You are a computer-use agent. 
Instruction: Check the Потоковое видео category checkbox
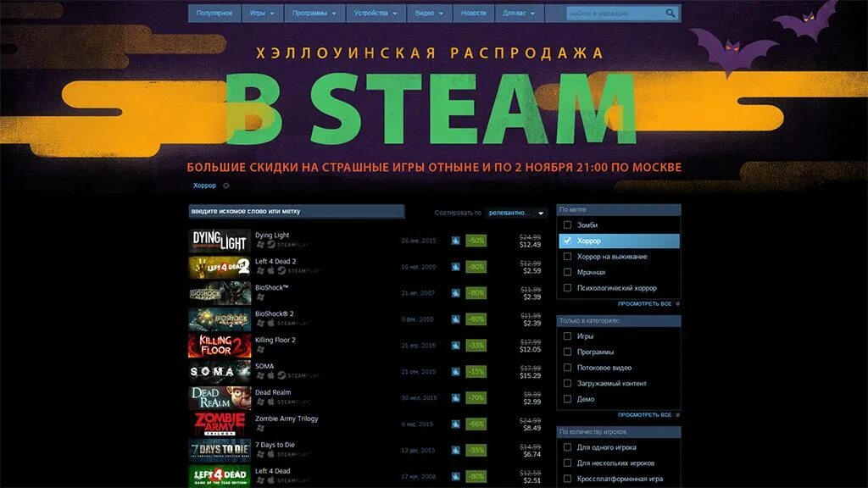pos(567,368)
